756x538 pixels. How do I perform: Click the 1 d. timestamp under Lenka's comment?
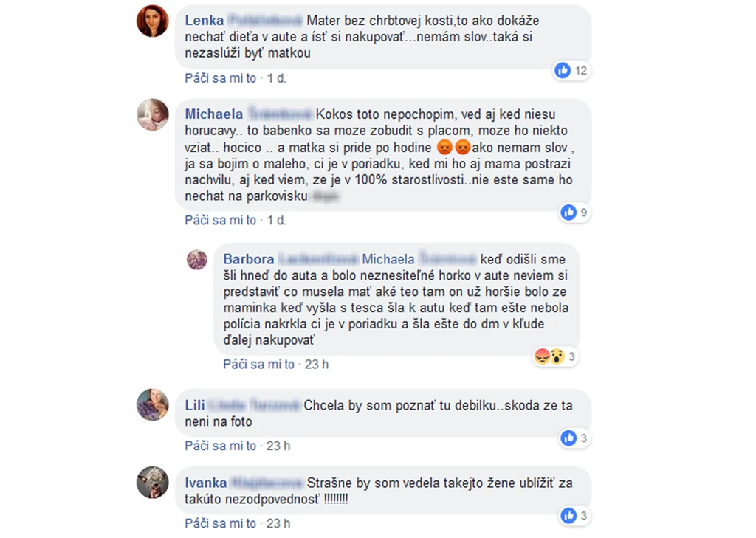277,78
